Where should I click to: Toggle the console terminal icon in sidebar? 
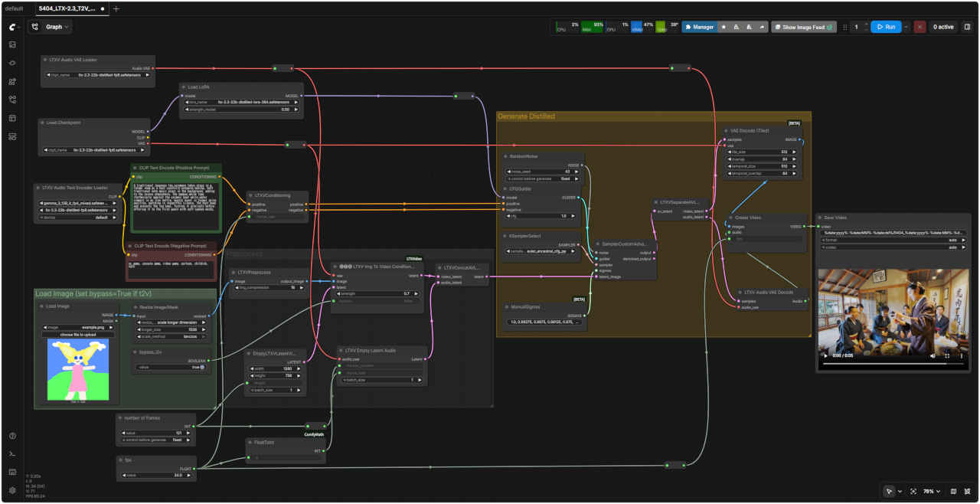click(x=12, y=454)
